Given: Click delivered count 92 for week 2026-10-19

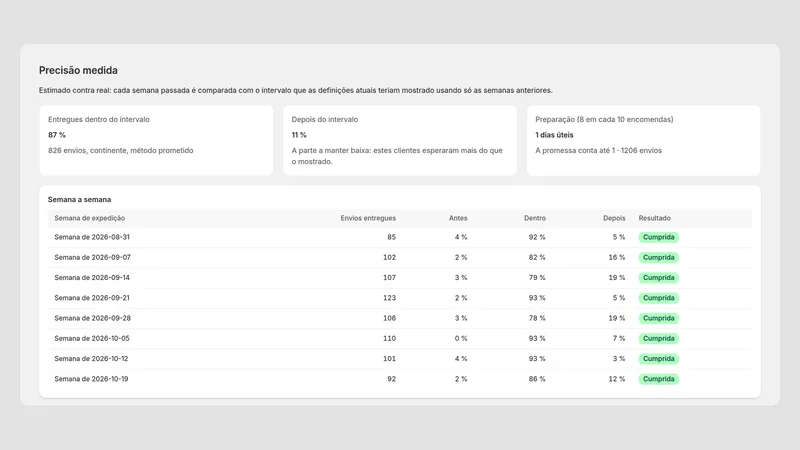Looking at the screenshot, I should tap(391, 379).
